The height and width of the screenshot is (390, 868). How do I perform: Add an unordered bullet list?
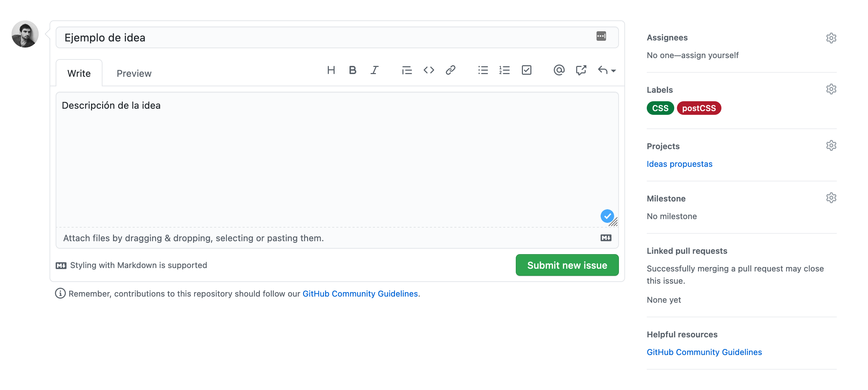point(483,70)
